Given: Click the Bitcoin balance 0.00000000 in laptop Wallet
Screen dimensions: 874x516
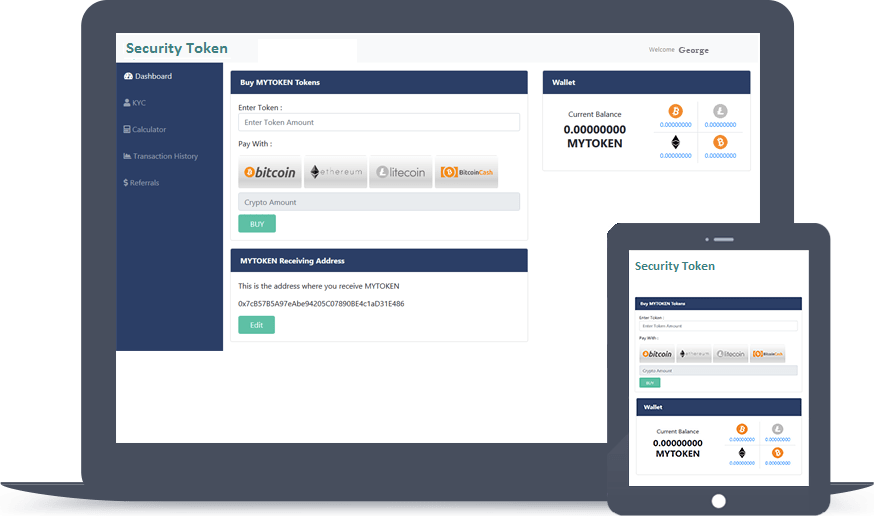Looking at the screenshot, I should [x=676, y=125].
